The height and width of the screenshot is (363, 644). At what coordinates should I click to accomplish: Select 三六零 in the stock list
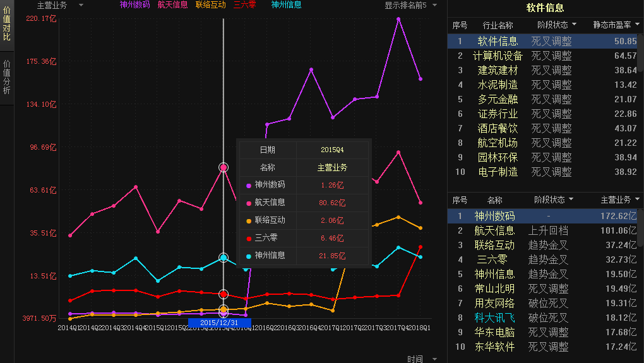[544, 259]
